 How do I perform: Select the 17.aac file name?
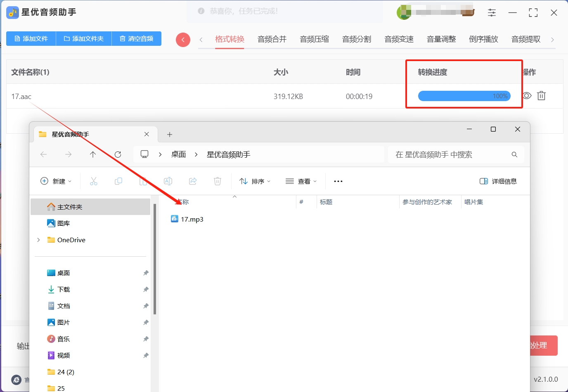pyautogui.click(x=21, y=97)
